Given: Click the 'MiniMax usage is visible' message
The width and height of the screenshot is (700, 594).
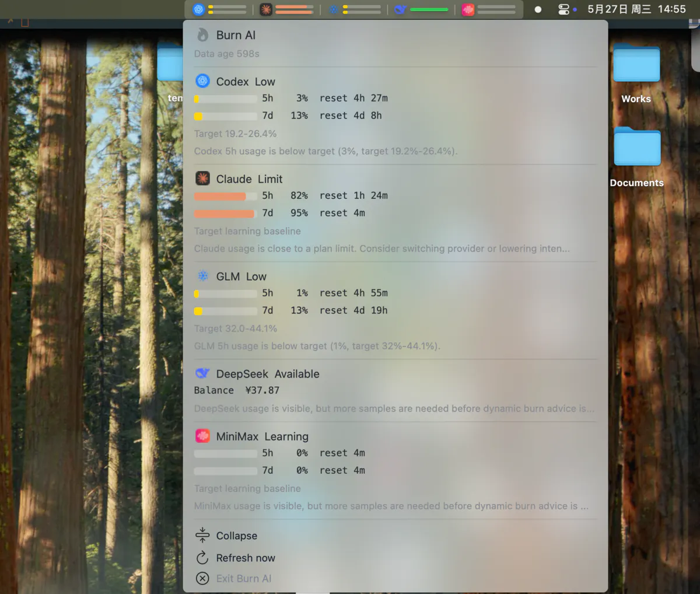Looking at the screenshot, I should pos(391,506).
